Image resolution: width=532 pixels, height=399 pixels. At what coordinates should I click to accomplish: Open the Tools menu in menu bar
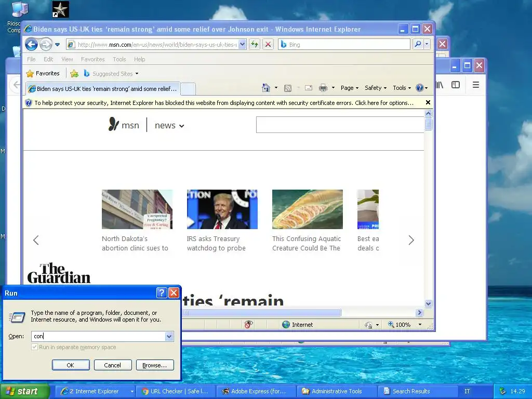coord(119,59)
